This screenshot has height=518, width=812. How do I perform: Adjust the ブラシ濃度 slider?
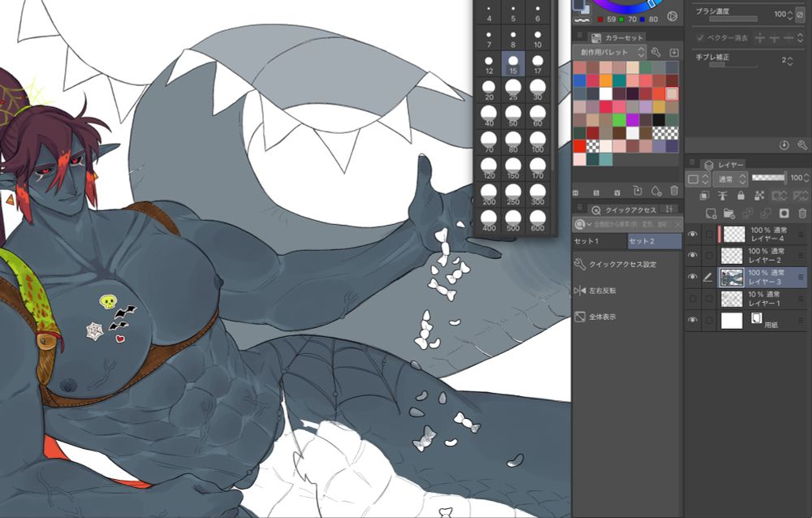pyautogui.click(x=733, y=19)
